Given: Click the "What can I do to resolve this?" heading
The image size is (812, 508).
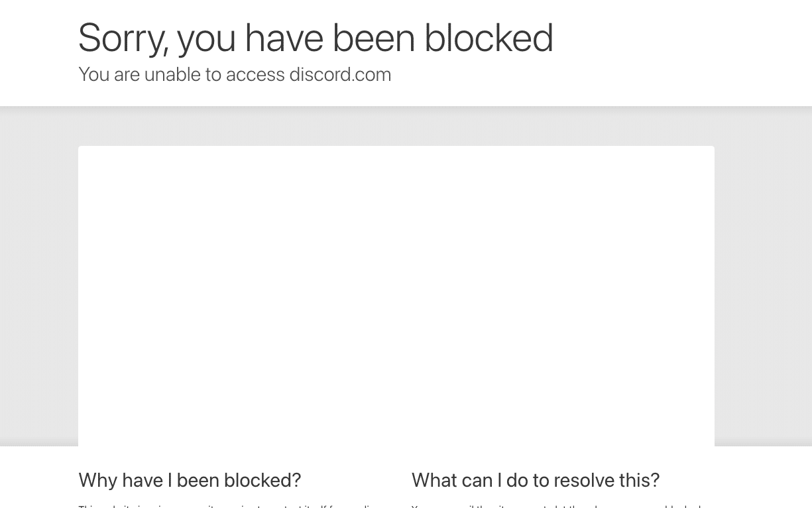Looking at the screenshot, I should (x=536, y=479).
